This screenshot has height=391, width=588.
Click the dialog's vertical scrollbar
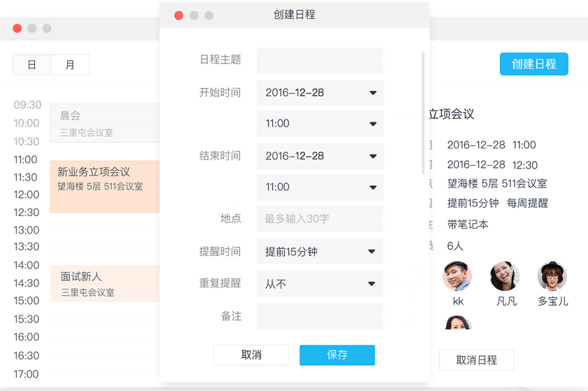pyautogui.click(x=422, y=112)
